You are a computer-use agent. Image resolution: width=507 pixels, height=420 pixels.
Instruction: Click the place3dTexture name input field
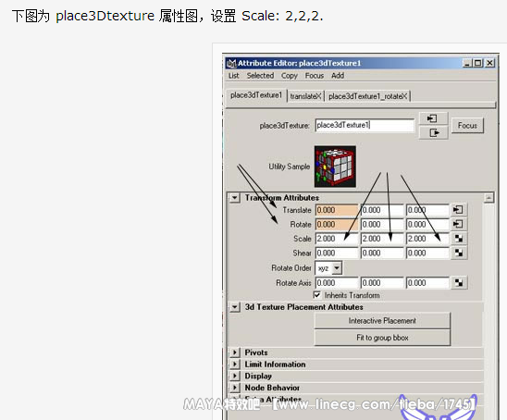(x=365, y=126)
